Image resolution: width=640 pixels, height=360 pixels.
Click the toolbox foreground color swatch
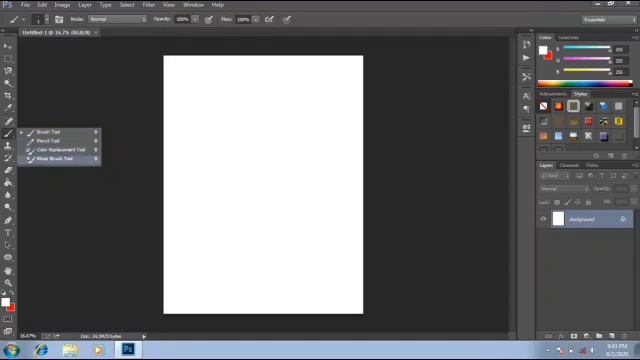(5, 302)
